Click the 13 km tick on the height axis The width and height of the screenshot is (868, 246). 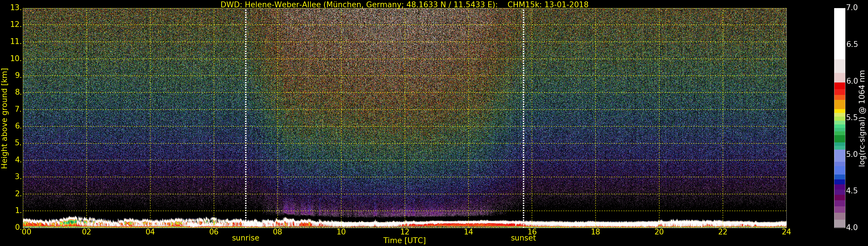16,8
